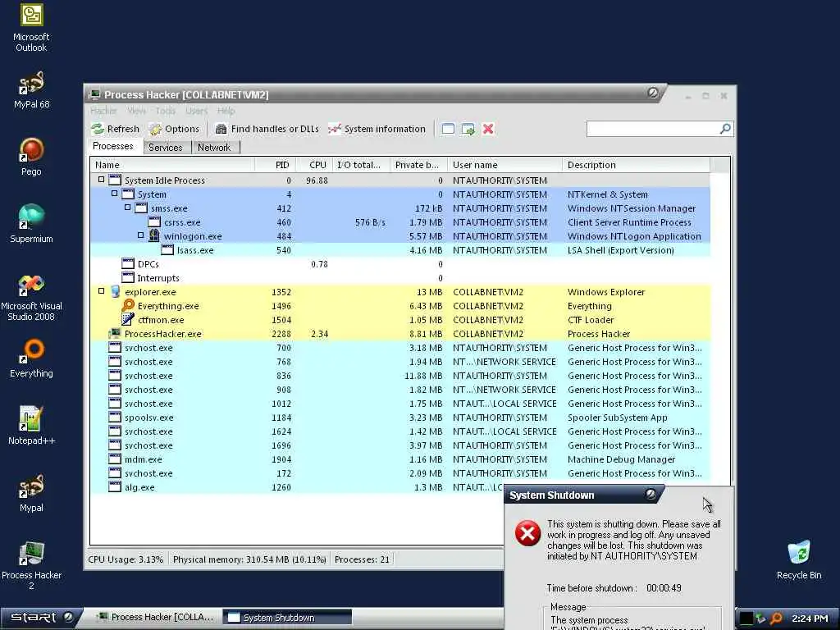Sort by the CPU column header
840x630 pixels.
[x=314, y=165]
